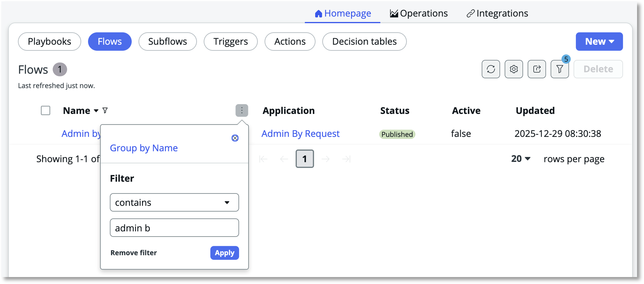Click the Remove filter button
The height and width of the screenshot is (284, 644).
[x=133, y=253]
